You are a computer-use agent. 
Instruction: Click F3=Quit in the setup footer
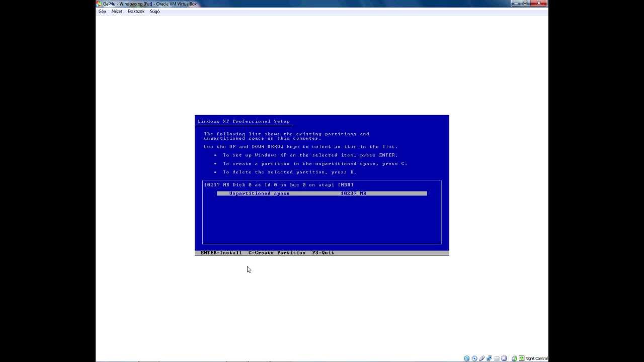point(323,252)
